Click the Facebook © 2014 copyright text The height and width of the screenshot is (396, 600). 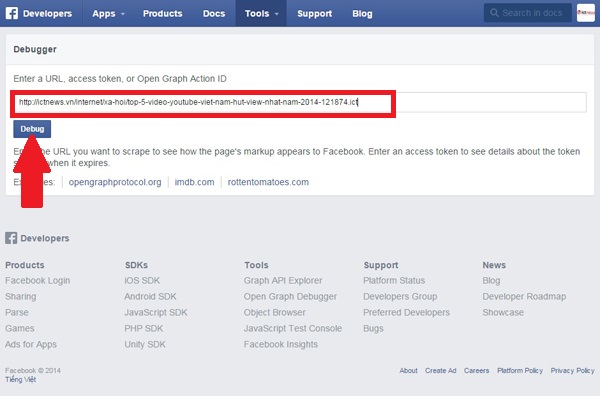[33, 370]
